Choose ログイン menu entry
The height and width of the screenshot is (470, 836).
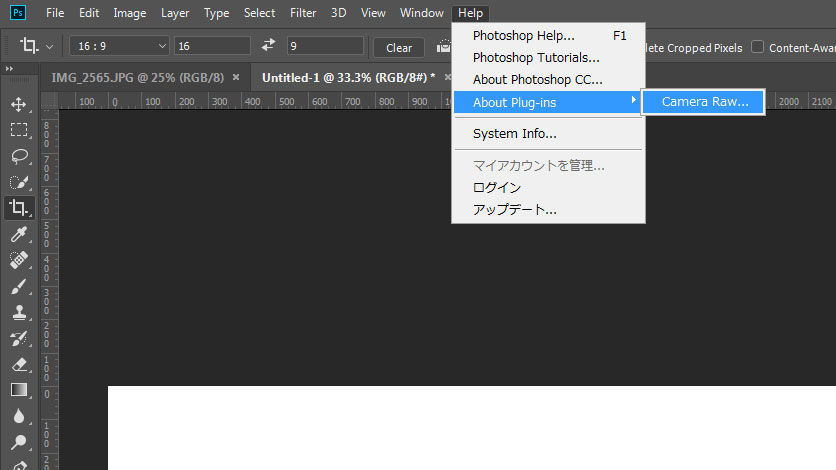549,188
